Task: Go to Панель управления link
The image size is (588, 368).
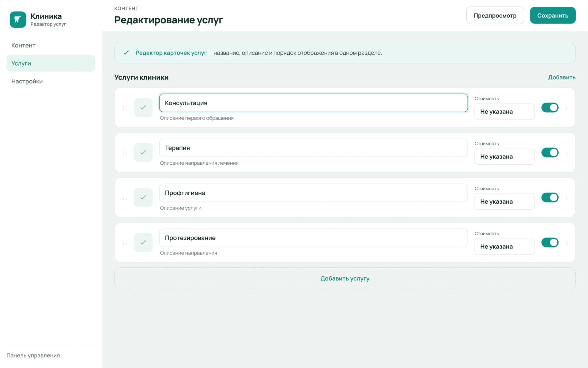Action: 33,355
